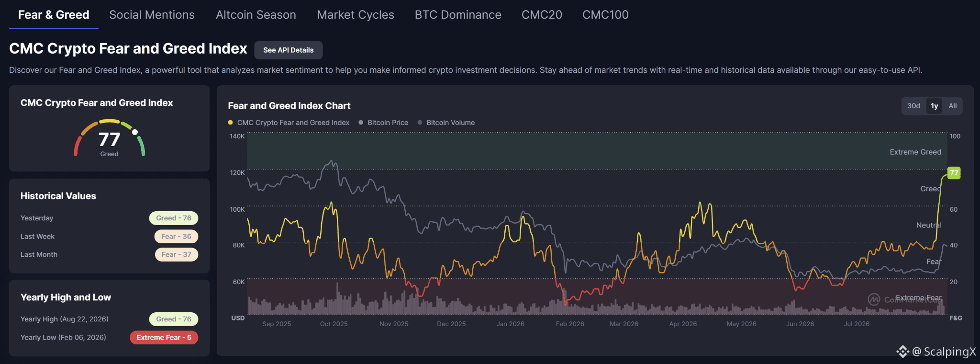The height and width of the screenshot is (364, 980).
Task: Open the CMC100 tab
Action: 605,15
